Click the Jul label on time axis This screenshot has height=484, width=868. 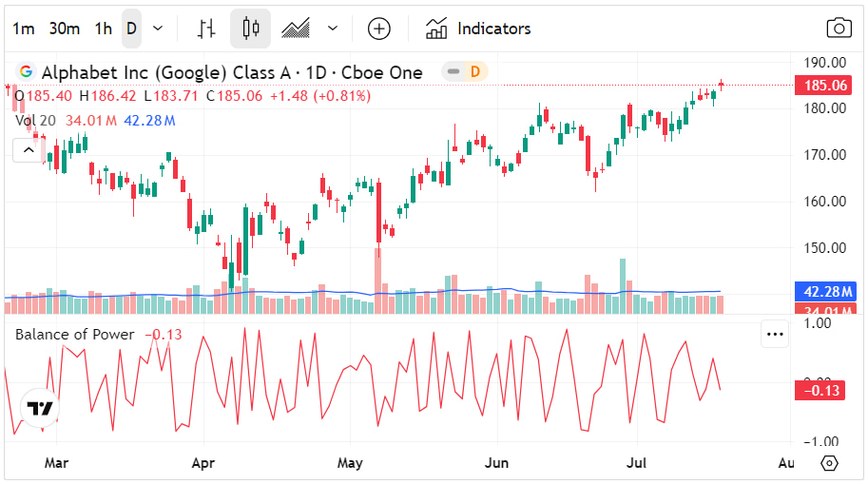tap(636, 462)
